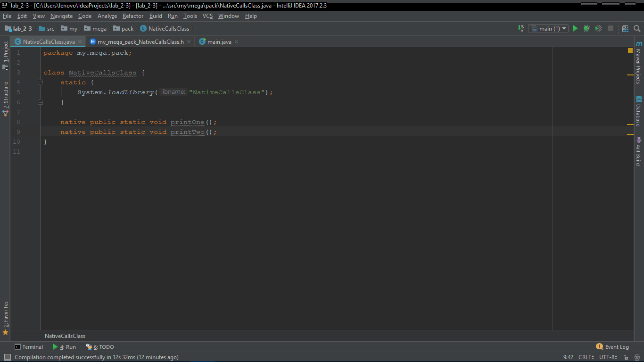Click NativeCallsClass in navigation bar
This screenshot has height=362, width=644.
[165, 28]
